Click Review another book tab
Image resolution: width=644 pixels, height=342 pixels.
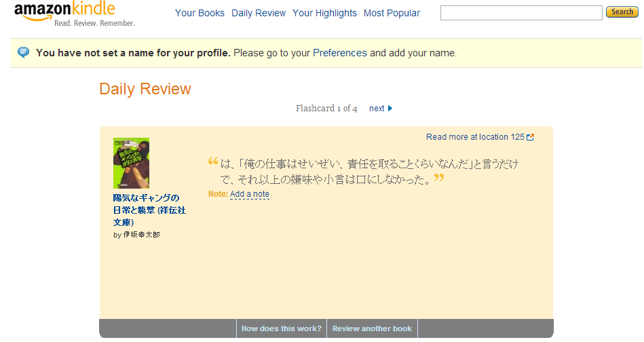click(372, 328)
